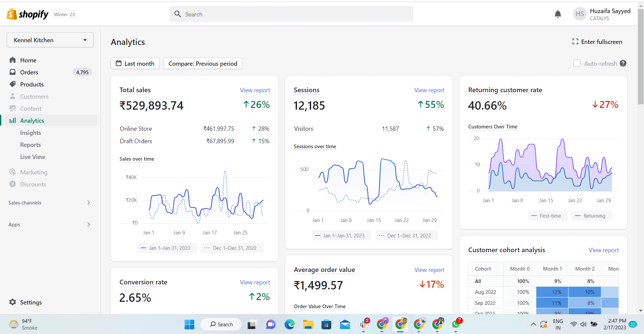Go to Live View in the sidebar
This screenshot has height=334, width=644.
coord(33,157)
